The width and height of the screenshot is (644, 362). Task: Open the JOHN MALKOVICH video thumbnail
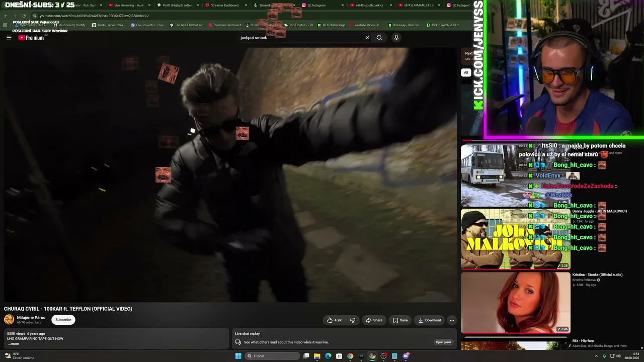pos(516,239)
